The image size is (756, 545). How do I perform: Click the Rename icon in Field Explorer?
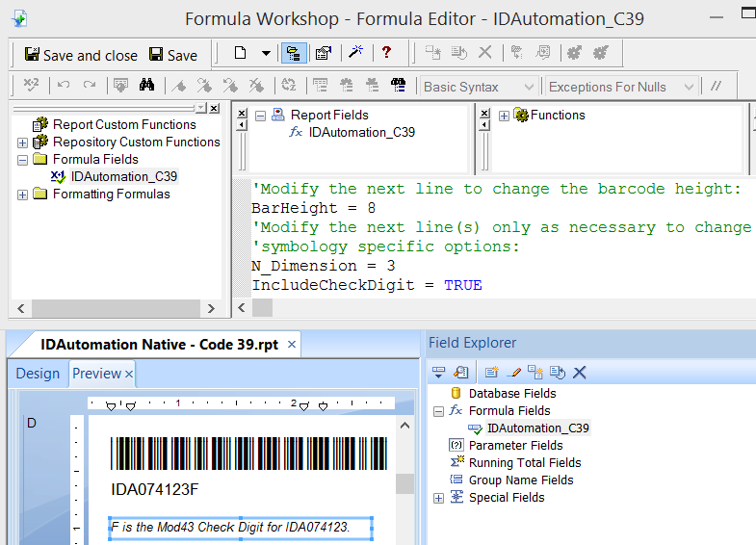(x=558, y=372)
